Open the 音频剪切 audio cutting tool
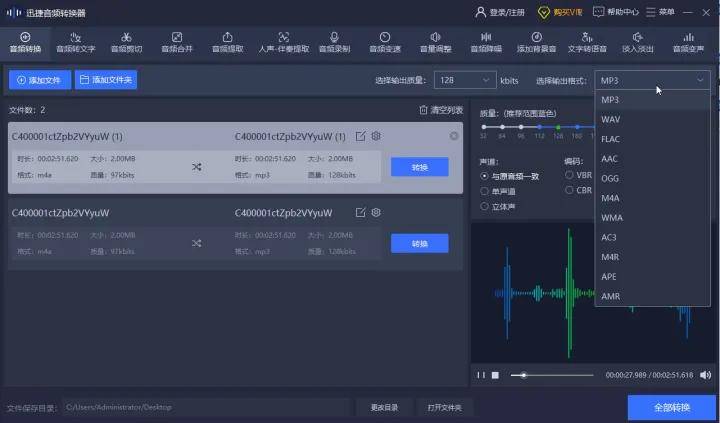720x423 pixels. (126, 43)
